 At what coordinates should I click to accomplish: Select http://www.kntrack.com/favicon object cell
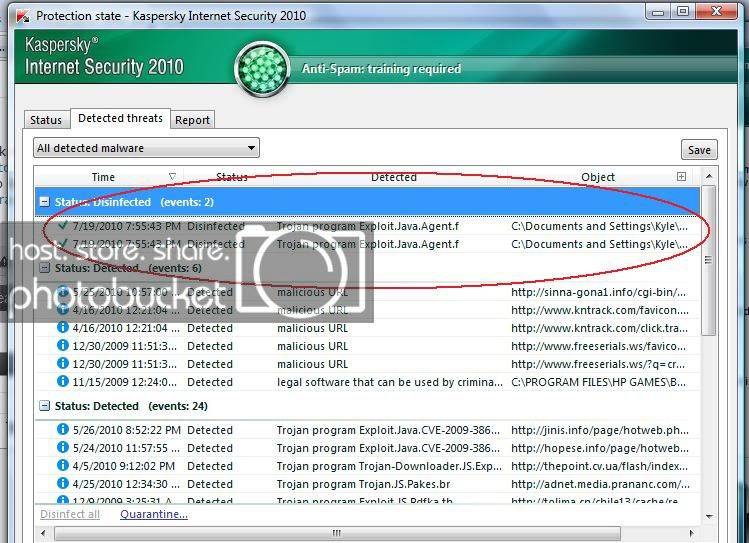pyautogui.click(x=599, y=310)
